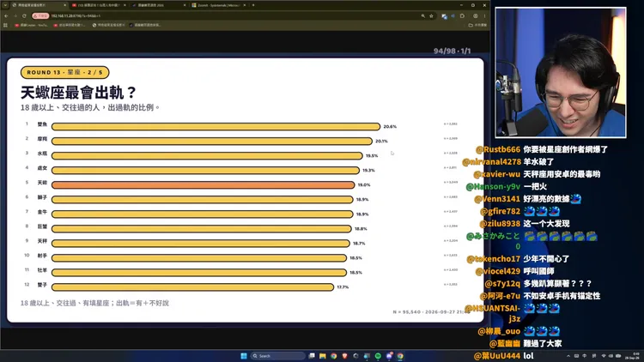
Task: Click chat username @xavier-wu
Action: tap(497, 174)
